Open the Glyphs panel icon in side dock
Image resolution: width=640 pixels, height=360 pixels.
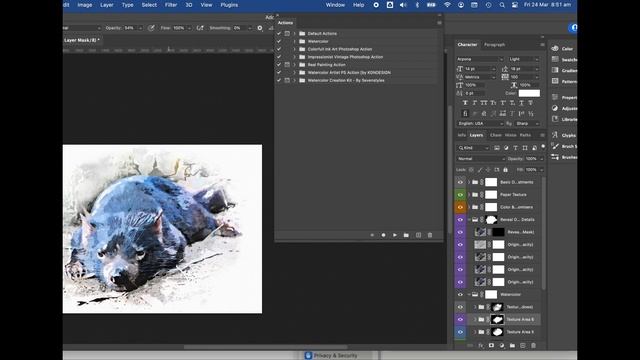pos(555,135)
